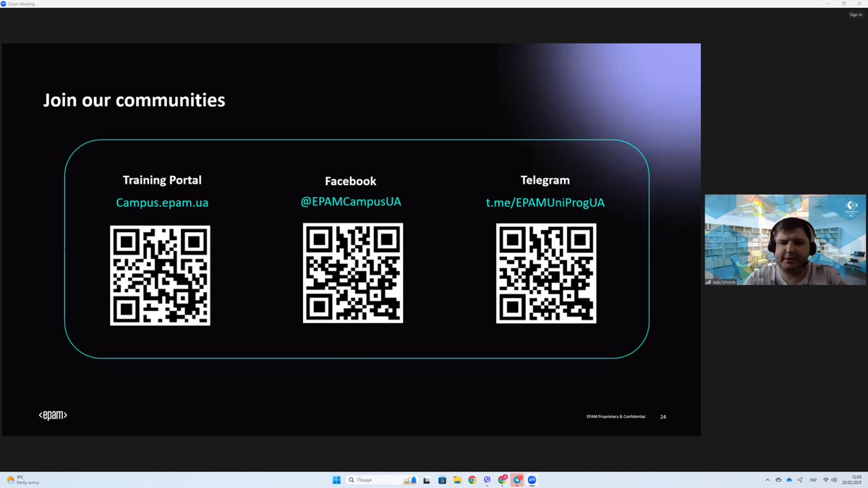The height and width of the screenshot is (488, 868).
Task: Switch to the Zoom taskbar icon
Action: tap(532, 480)
